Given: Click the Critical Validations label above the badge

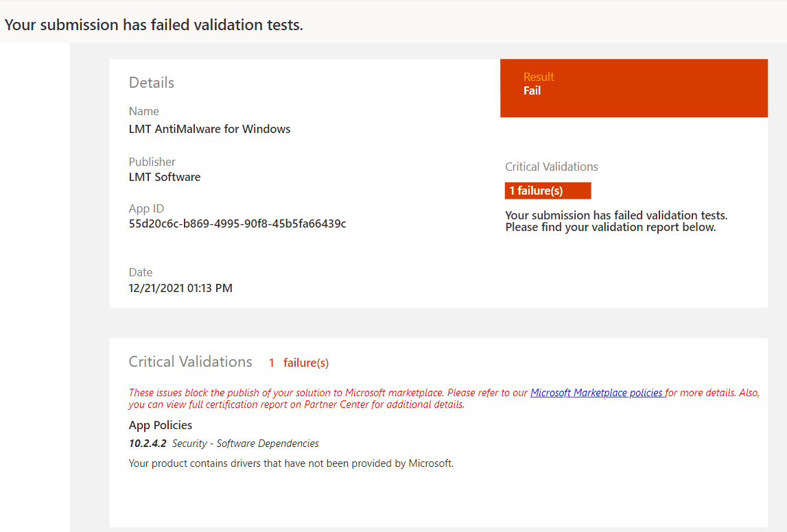Looking at the screenshot, I should point(552,167).
